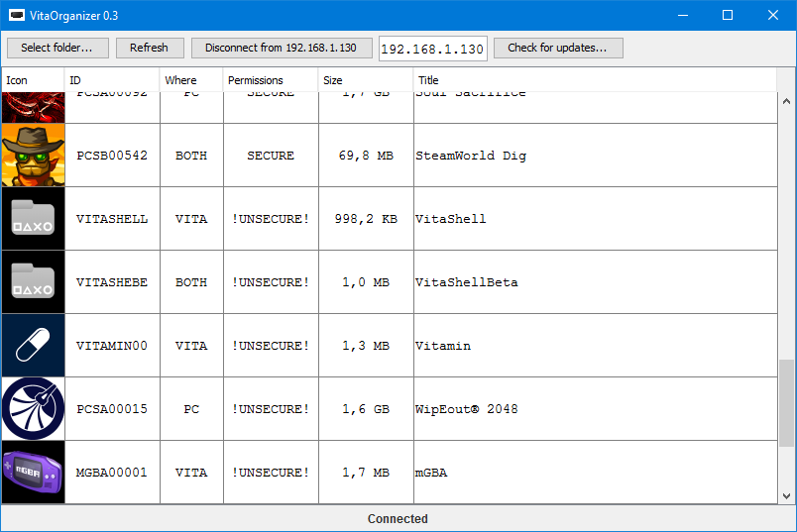Minimize the VitaOrganizer window

pos(683,15)
